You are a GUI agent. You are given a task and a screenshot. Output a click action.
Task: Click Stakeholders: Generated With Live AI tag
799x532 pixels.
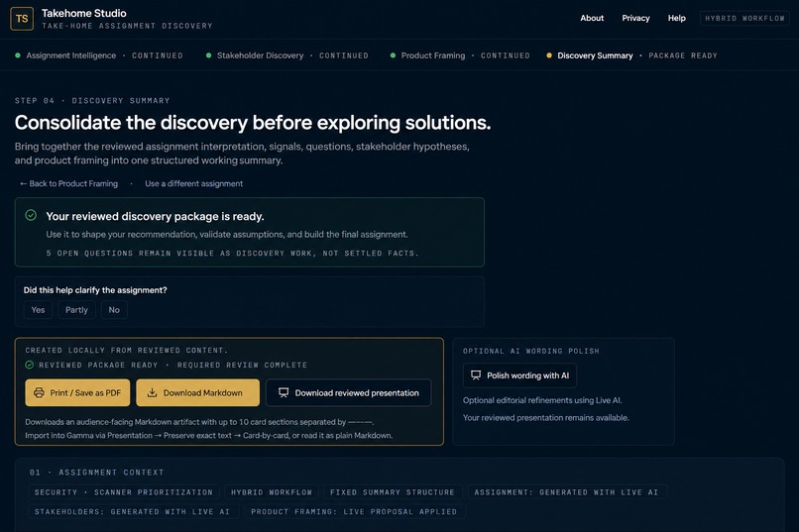click(x=133, y=511)
